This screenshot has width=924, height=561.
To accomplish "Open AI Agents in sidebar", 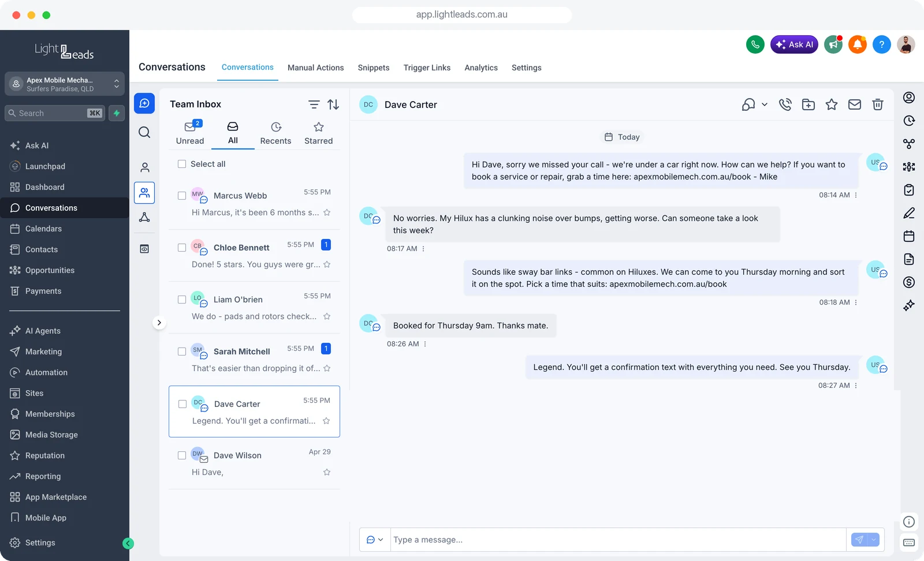I will 43,331.
